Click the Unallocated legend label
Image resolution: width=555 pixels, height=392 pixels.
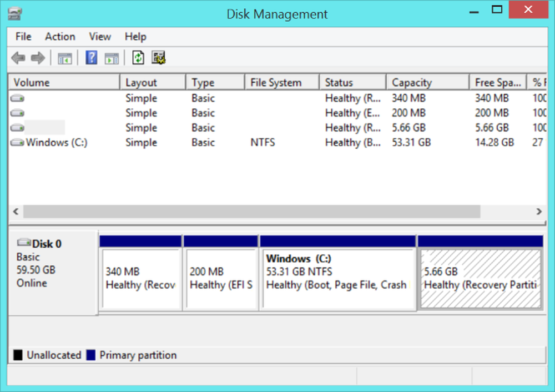[54, 355]
